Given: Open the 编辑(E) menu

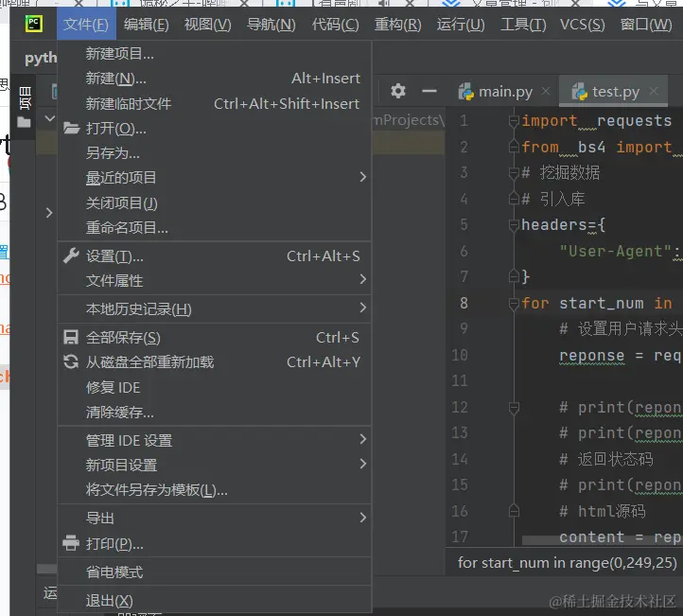Looking at the screenshot, I should click(146, 24).
